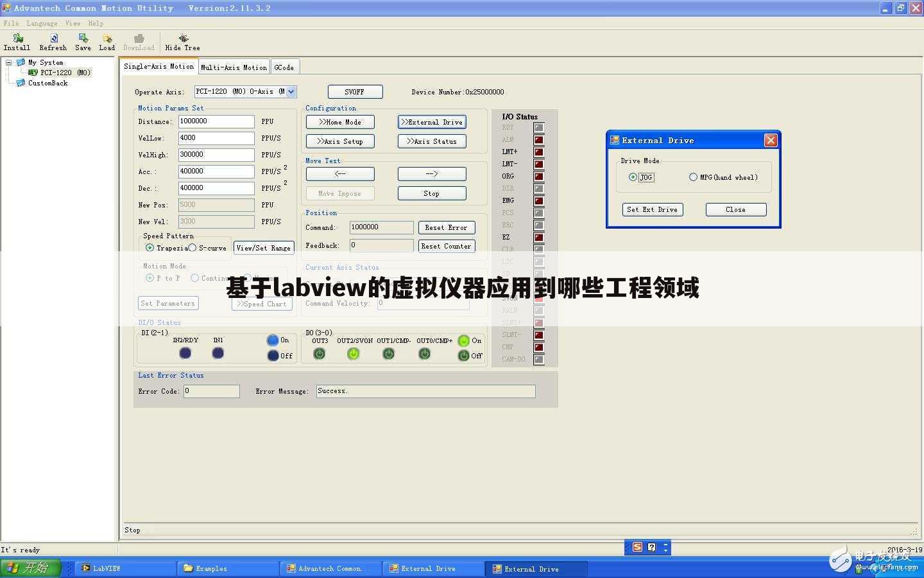Select the Trapezia speed pattern radio

(150, 248)
